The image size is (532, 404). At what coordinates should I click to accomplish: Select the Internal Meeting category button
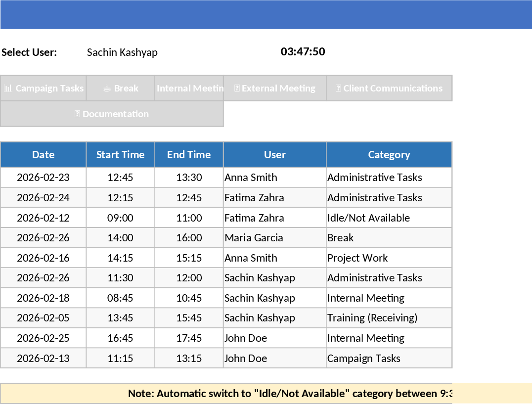tap(189, 88)
